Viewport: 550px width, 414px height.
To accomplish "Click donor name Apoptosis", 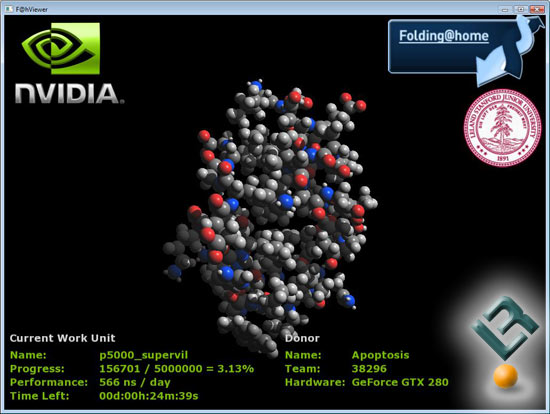I will click(381, 355).
